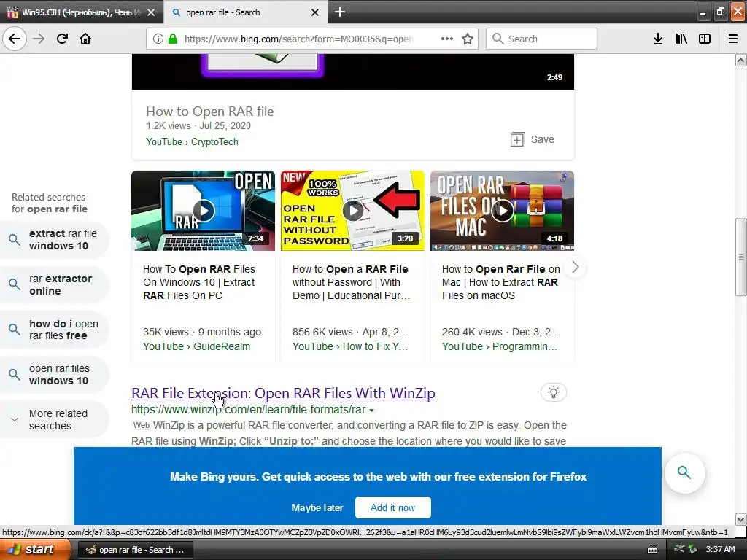Open the browser home page
Screen dimensions: 747x560
click(x=85, y=39)
